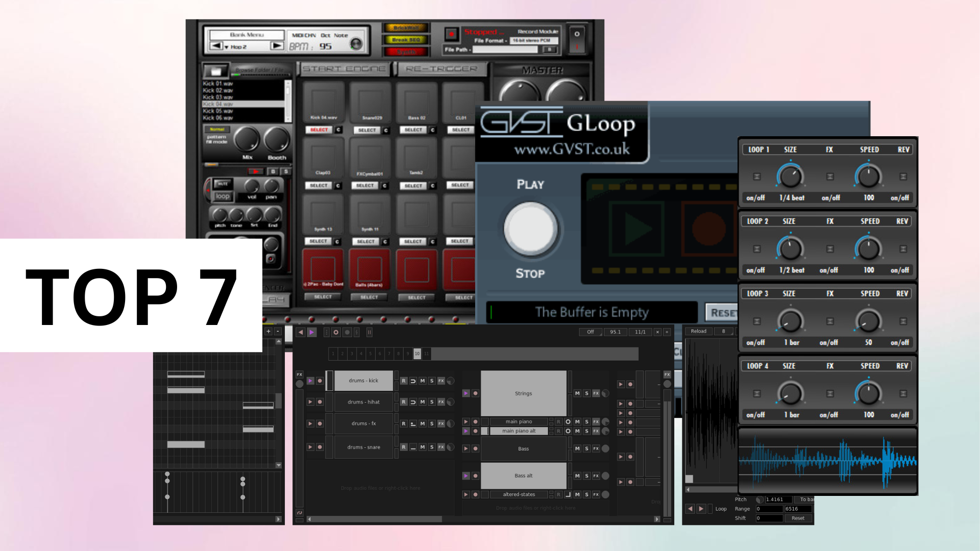Click the C button beside the Kick 04.wav pad

point(338,130)
